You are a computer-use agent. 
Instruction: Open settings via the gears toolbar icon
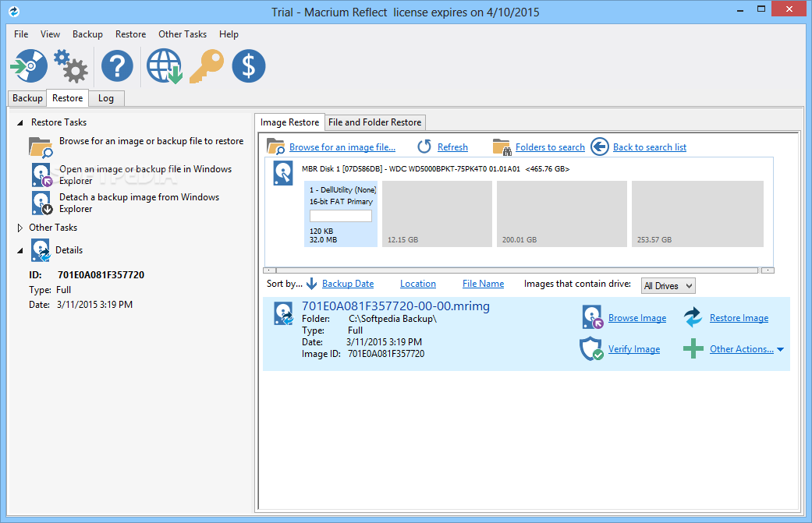point(71,65)
